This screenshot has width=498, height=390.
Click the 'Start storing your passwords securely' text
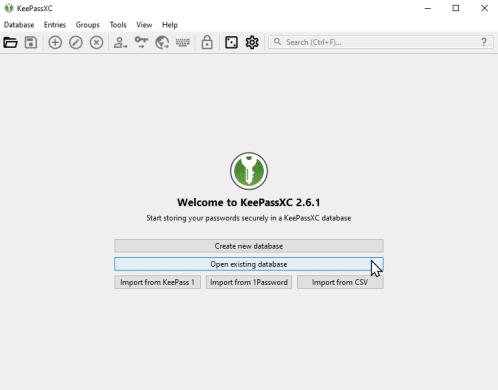[249, 218]
